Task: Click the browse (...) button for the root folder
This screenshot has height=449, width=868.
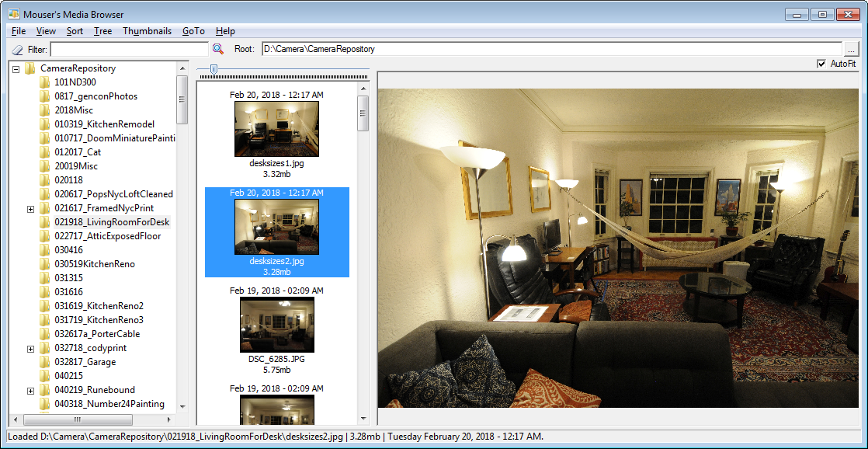Action: [x=852, y=49]
